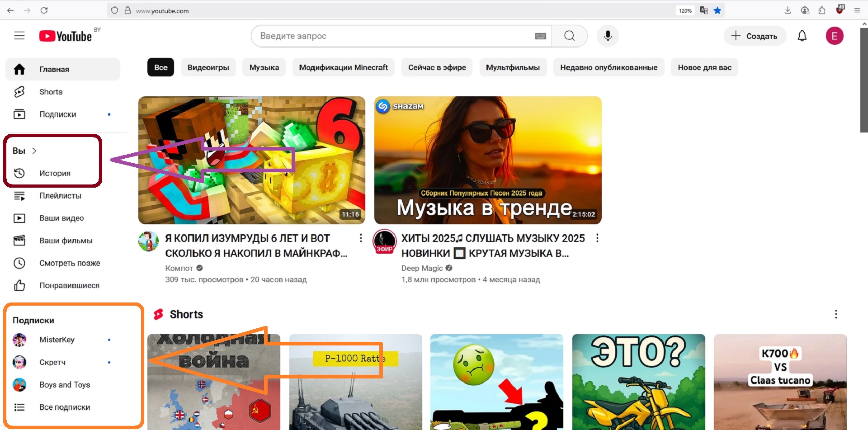Open the Компот channel avatar

148,241
